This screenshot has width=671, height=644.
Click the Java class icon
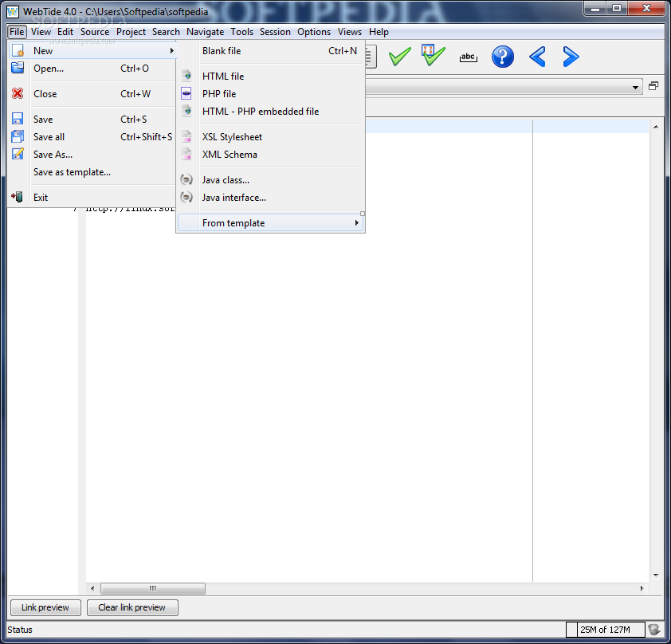tap(186, 179)
